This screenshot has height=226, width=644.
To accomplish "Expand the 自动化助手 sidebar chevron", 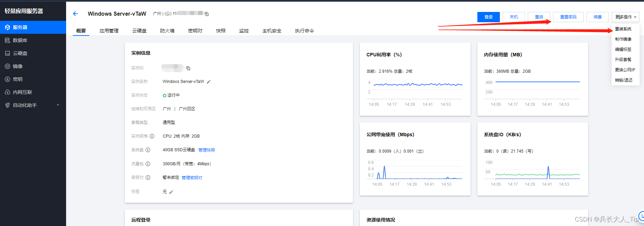I will coord(58,105).
